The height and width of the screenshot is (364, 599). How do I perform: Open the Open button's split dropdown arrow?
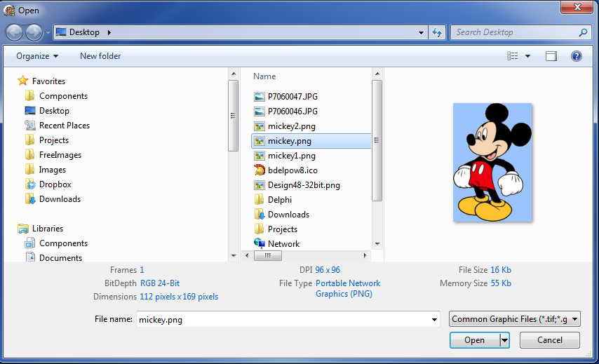coord(504,340)
